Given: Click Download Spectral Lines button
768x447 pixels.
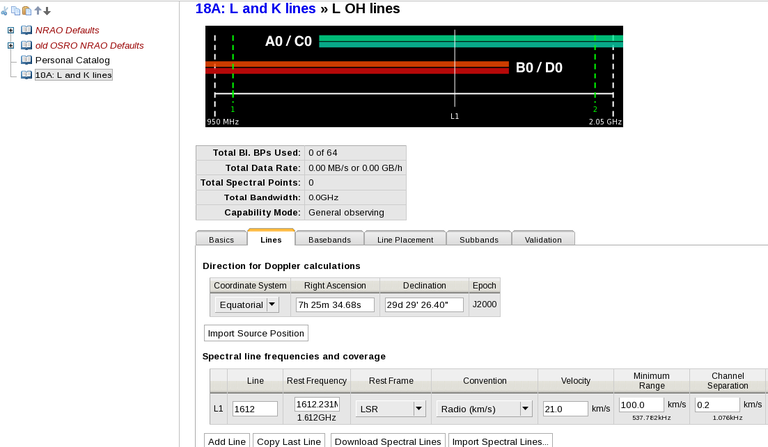Looking at the screenshot, I should coord(388,441).
